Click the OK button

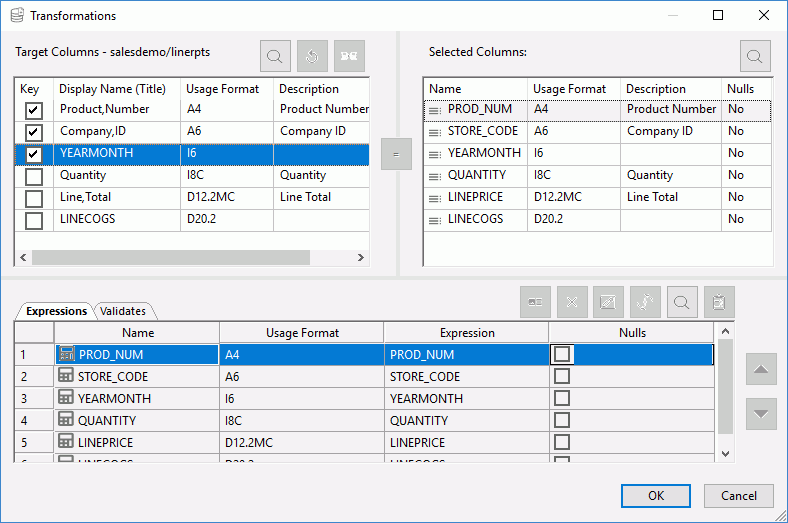point(656,496)
